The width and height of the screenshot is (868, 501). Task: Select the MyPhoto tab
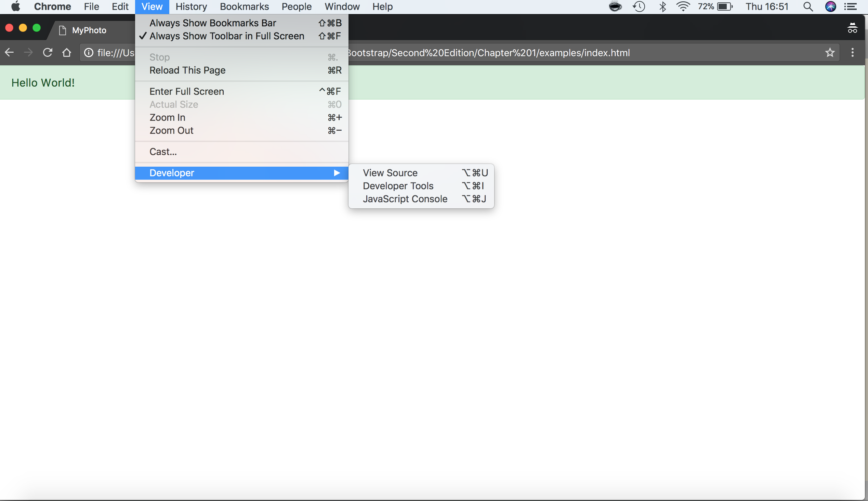pyautogui.click(x=89, y=30)
